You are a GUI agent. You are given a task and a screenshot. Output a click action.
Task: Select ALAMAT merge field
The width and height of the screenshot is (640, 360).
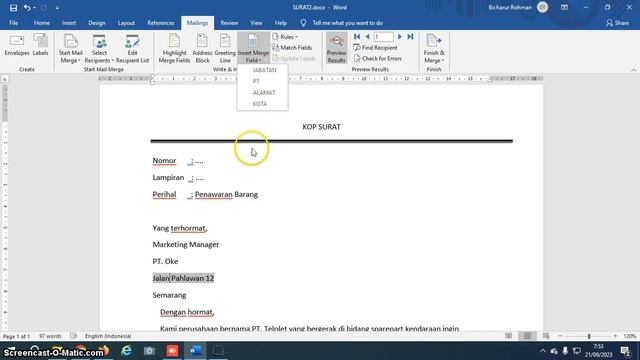coord(262,93)
